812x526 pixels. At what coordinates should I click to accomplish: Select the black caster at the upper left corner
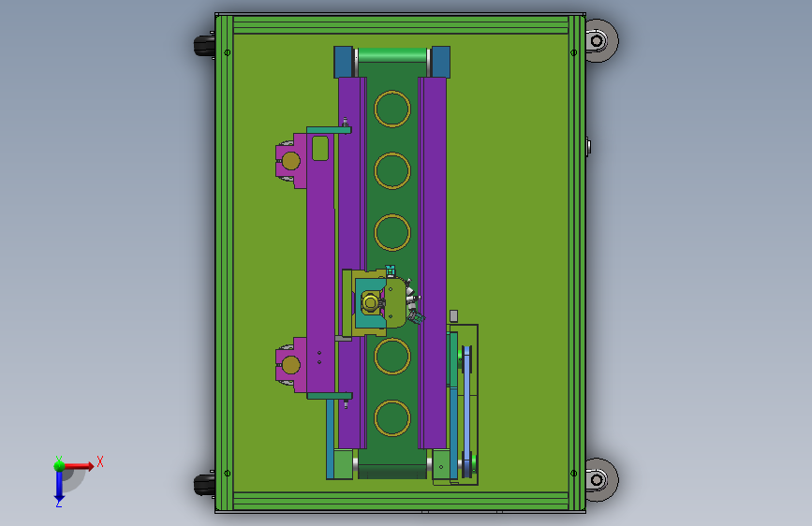(x=204, y=46)
